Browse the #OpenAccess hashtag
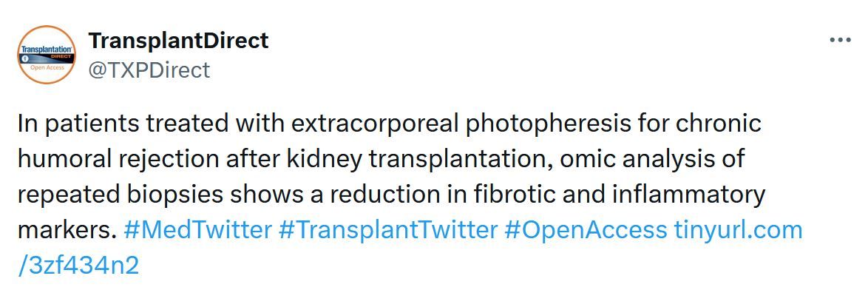The image size is (868, 307). coord(586,230)
